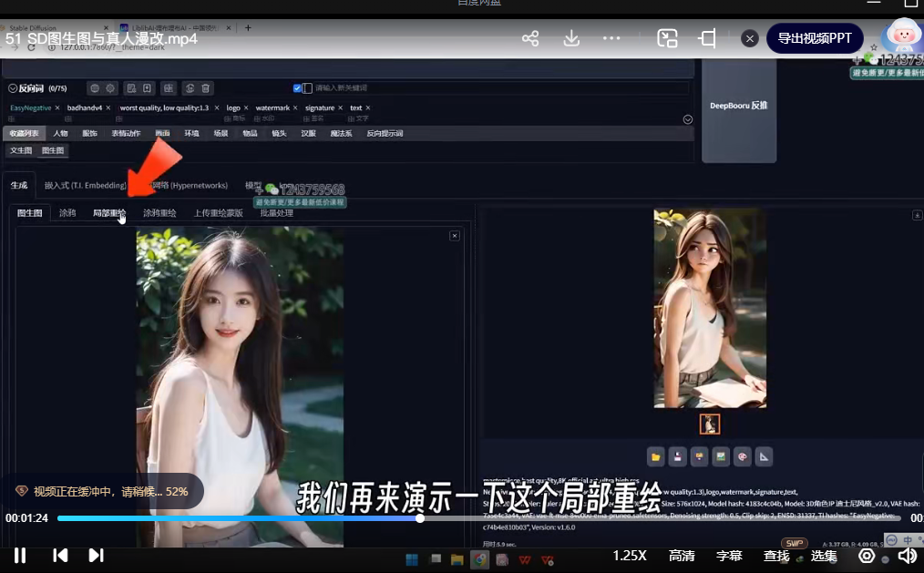924x573 pixels.
Task: Send image to inpaint palette icon
Action: 743,457
